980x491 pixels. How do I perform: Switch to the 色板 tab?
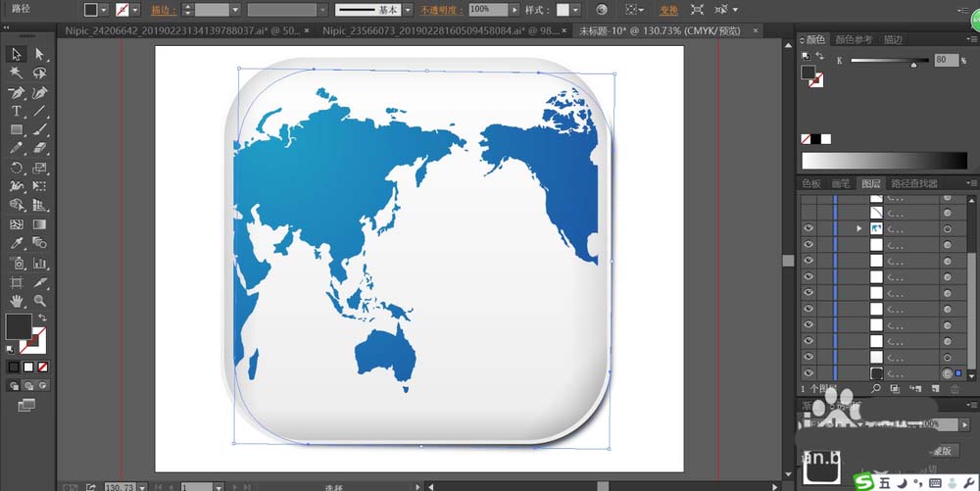click(811, 183)
